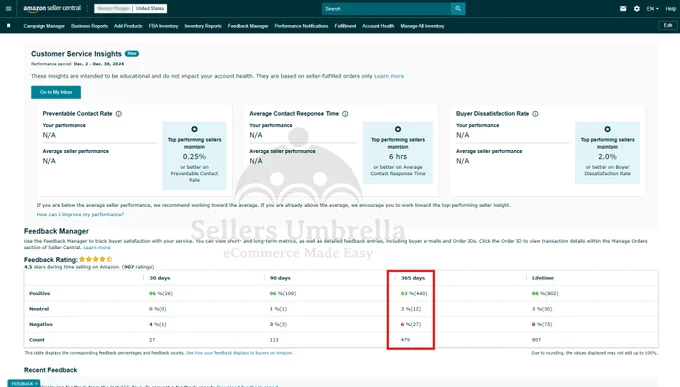
Task: Click the search magnifier button
Action: point(458,9)
